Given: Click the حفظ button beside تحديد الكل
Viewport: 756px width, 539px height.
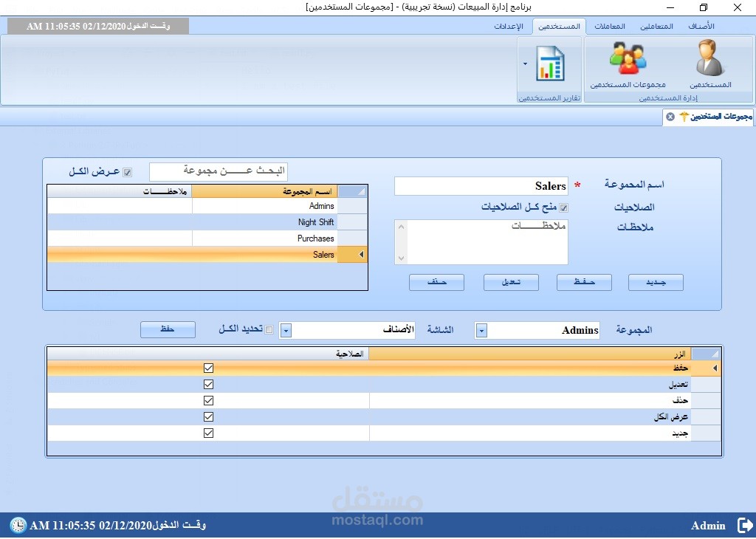Looking at the screenshot, I should (x=168, y=330).
